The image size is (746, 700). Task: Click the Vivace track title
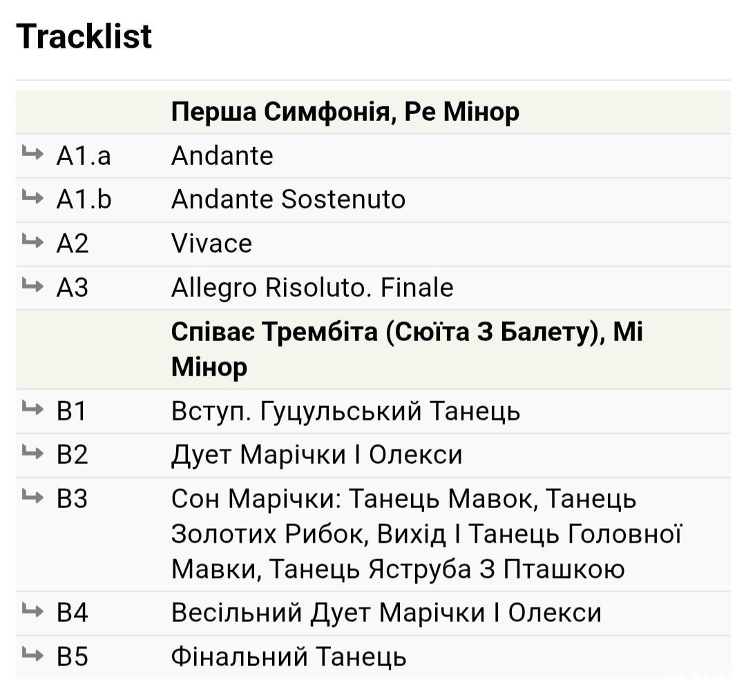coord(211,244)
